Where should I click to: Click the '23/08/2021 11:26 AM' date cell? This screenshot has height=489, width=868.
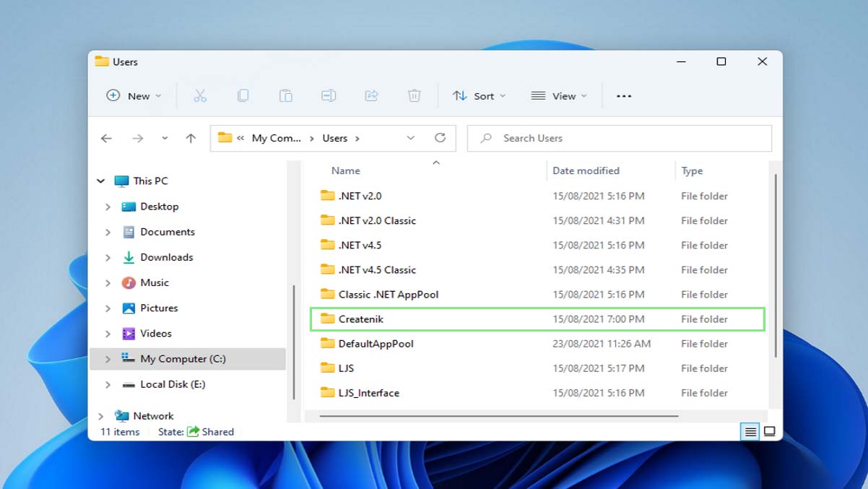pyautogui.click(x=602, y=344)
